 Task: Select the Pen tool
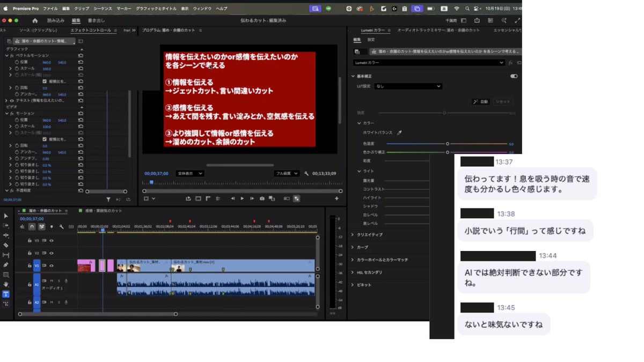coord(6,264)
